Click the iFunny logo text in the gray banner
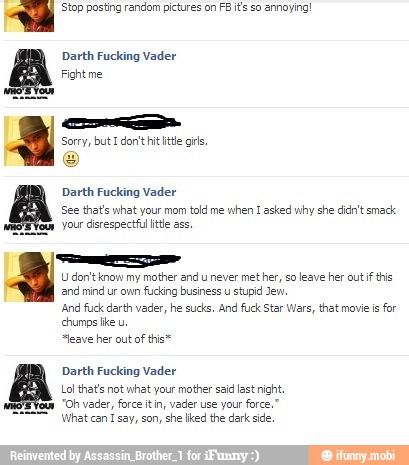 [226, 455]
